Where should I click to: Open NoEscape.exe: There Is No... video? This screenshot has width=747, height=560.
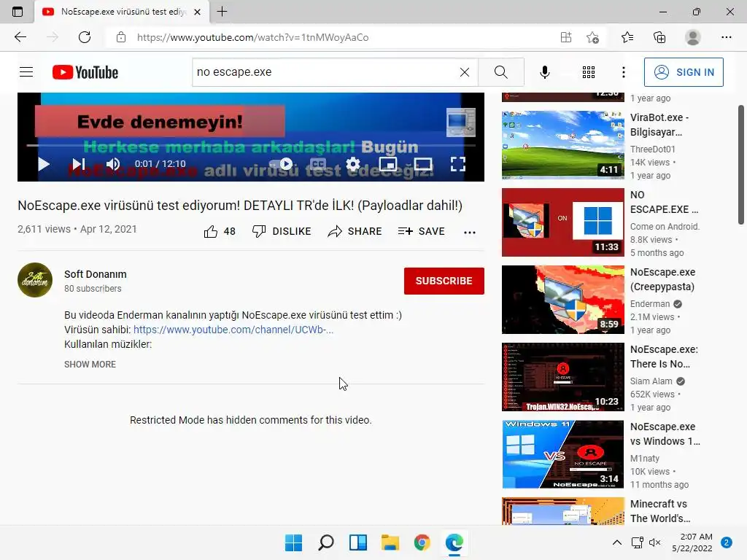tap(562, 377)
